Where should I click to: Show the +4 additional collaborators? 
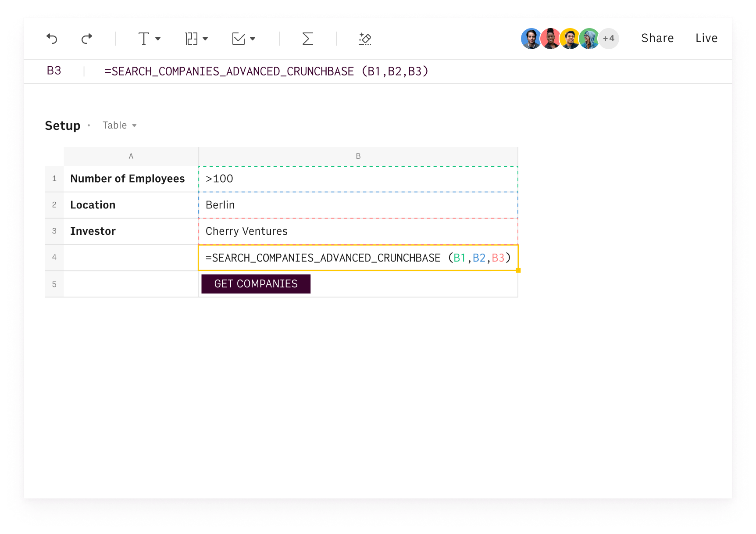pos(609,39)
